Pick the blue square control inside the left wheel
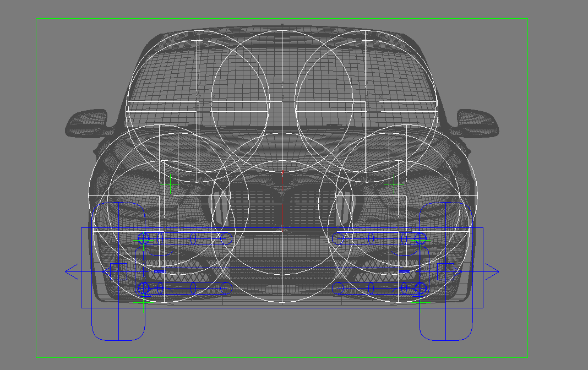Screen dimensions: 588x370 pyautogui.click(x=118, y=272)
